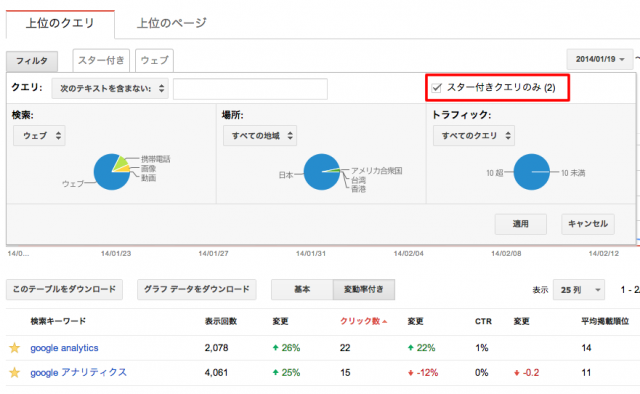640x394 pixels.
Task: Switch to 上位のページ tab
Action: pyautogui.click(x=171, y=23)
